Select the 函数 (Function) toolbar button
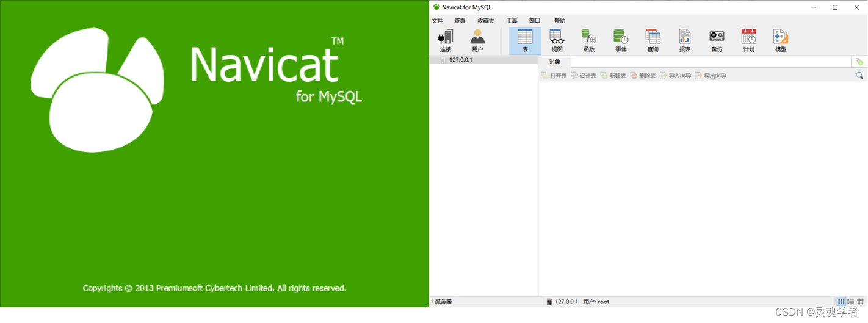Image resolution: width=868 pixels, height=323 pixels. pos(589,41)
